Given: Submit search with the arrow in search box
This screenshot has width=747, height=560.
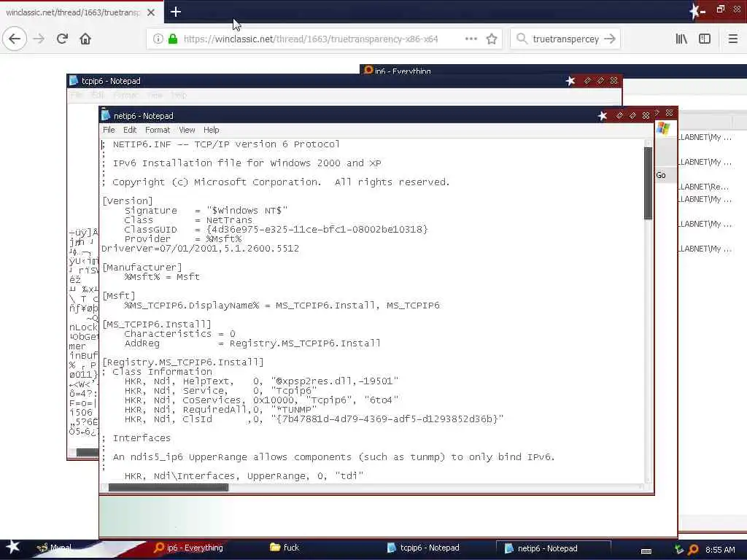Looking at the screenshot, I should [x=610, y=39].
